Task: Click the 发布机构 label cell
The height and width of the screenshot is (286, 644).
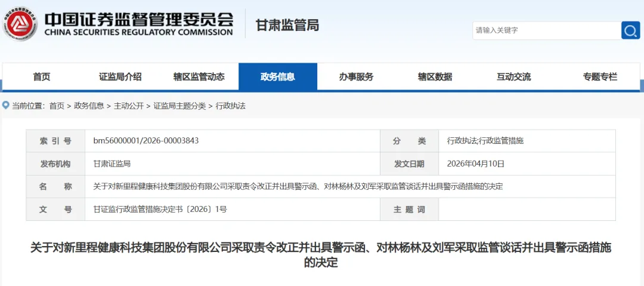Action: pyautogui.click(x=55, y=164)
